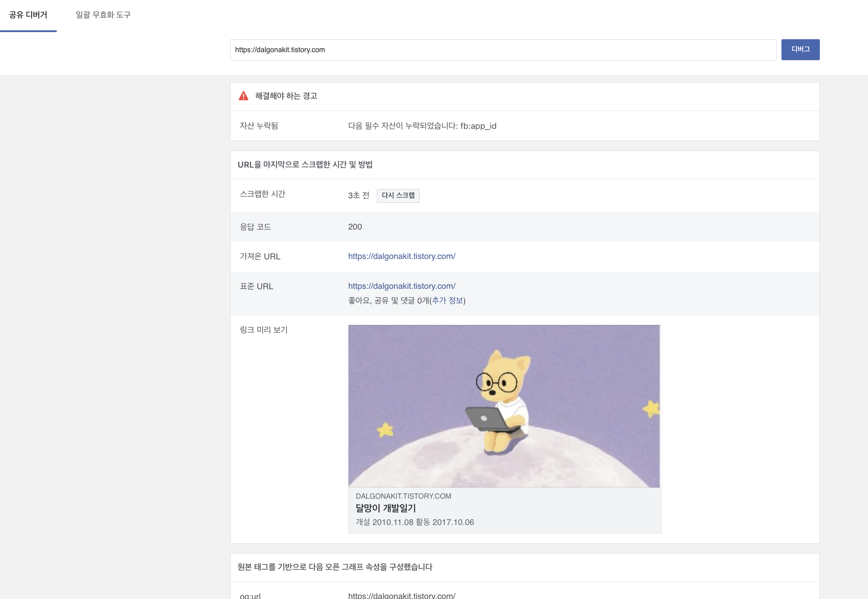This screenshot has height=599, width=868.
Task: Open the 표준 URL dalgonakit link
Action: pyautogui.click(x=401, y=286)
